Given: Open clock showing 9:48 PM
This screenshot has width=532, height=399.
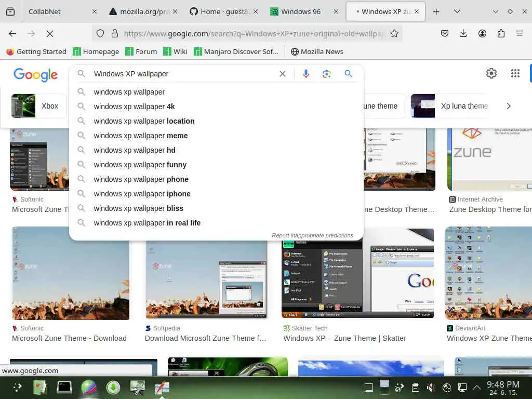Looking at the screenshot, I should [503, 388].
